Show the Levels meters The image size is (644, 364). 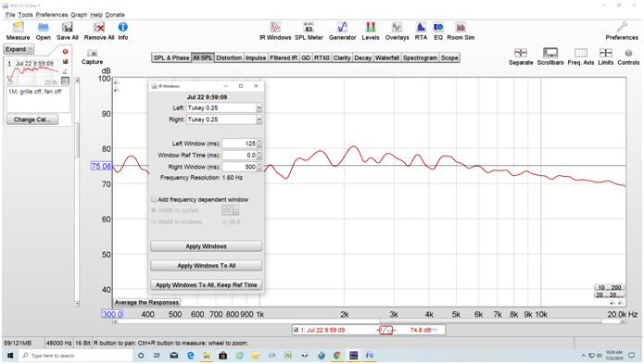point(370,31)
